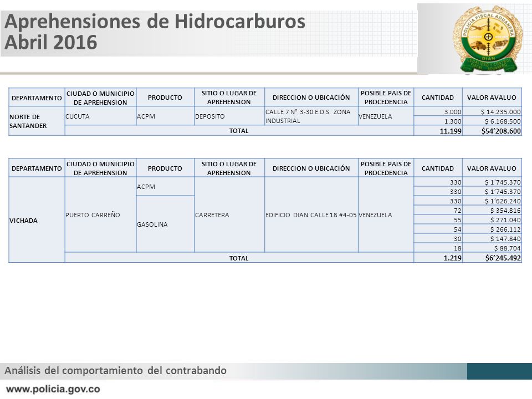
Task: Select the 330 quantity beside $ 1'626.240
Action: pos(456,201)
